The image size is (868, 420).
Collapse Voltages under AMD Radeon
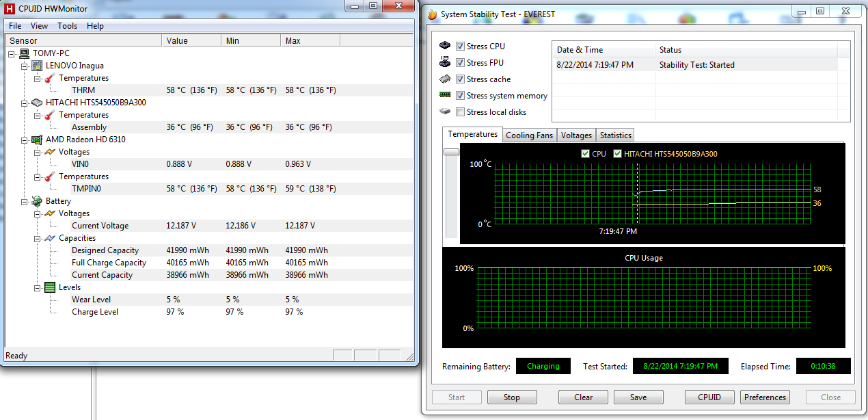coord(38,152)
